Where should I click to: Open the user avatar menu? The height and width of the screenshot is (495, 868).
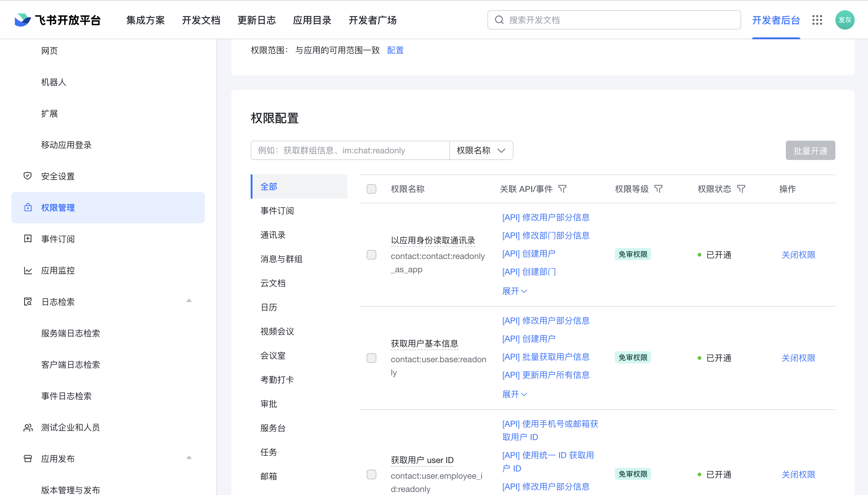[x=845, y=20]
